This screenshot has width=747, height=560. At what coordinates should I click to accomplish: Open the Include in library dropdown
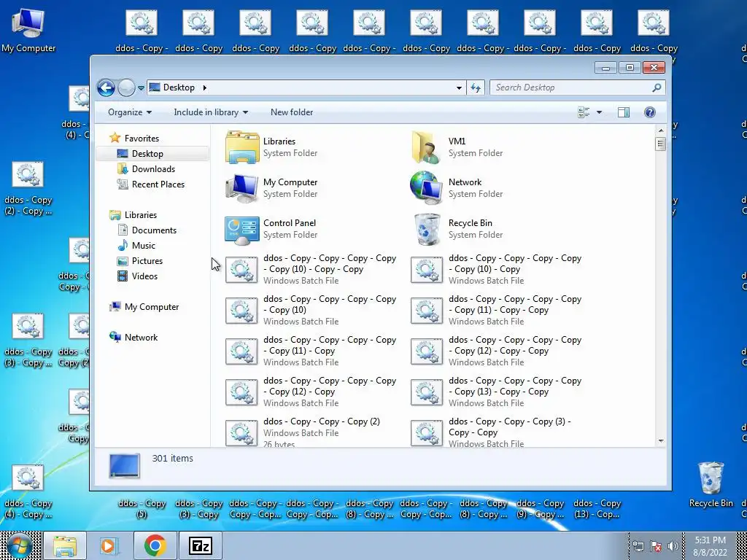coord(211,112)
